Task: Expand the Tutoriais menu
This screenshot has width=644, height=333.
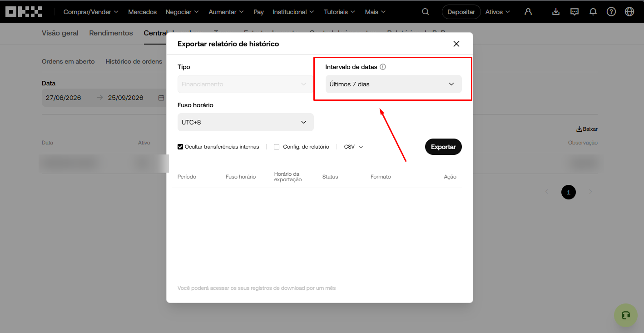Action: click(x=340, y=12)
